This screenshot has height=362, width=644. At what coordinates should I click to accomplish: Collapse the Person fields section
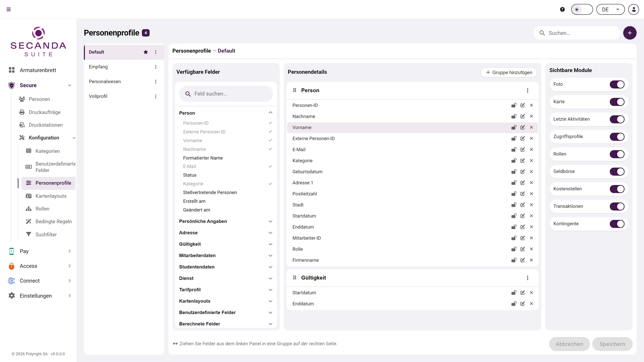270,113
